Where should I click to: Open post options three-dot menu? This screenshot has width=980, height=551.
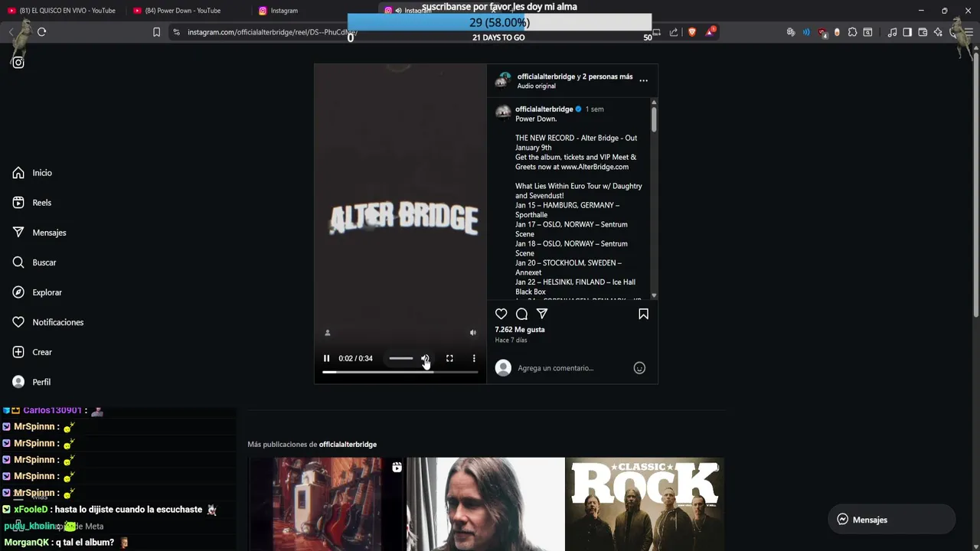(643, 80)
